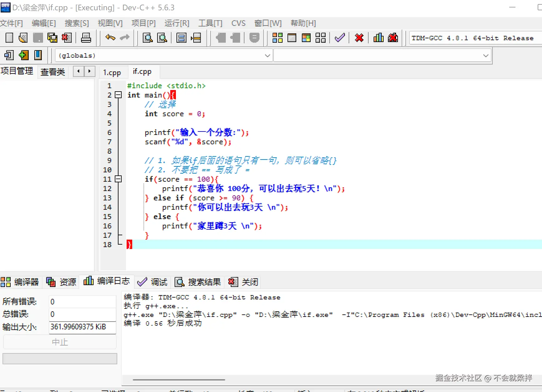Switch to 查看类 side tab
The width and height of the screenshot is (542, 392).
53,72
